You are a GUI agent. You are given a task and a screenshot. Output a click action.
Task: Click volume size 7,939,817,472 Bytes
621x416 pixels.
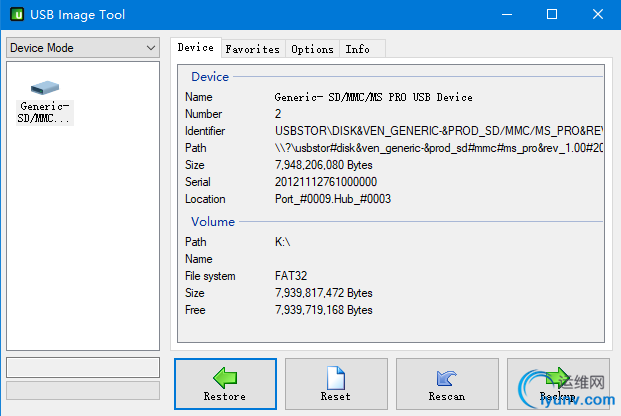[x=324, y=293]
